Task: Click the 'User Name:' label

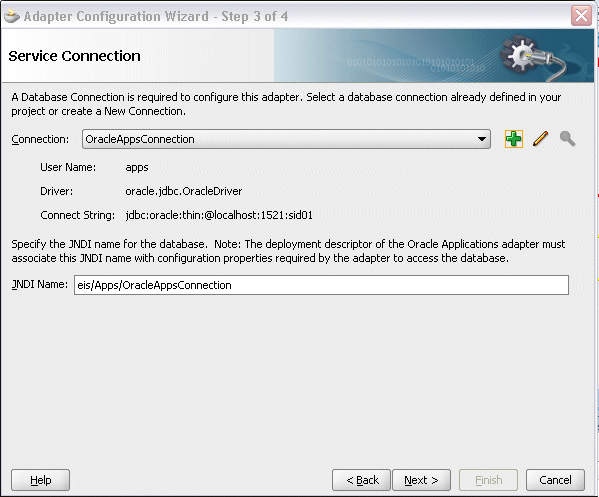Action: click(68, 167)
